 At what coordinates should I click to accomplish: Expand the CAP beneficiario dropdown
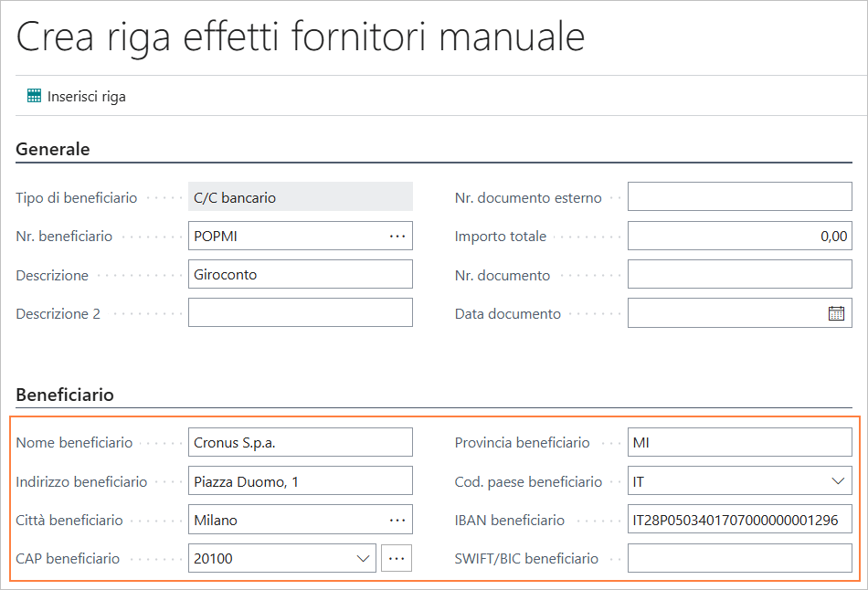tap(363, 558)
